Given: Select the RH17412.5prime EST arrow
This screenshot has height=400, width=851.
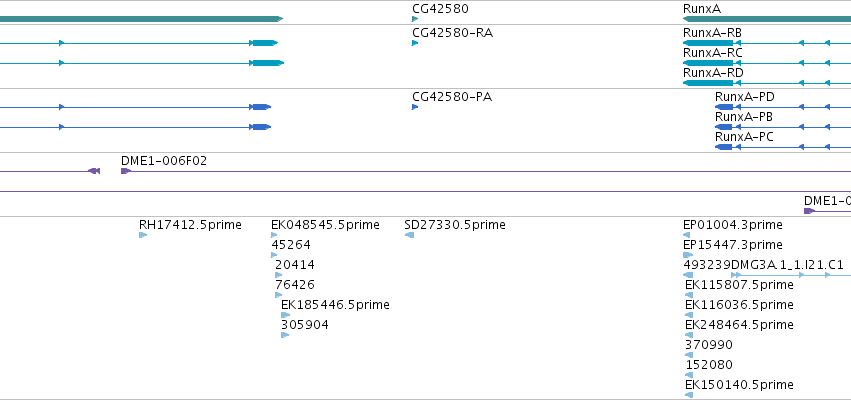Looking at the screenshot, I should coord(143,235).
